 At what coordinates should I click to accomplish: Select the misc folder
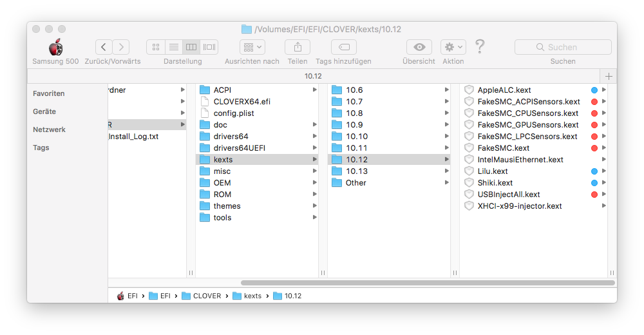(x=258, y=171)
